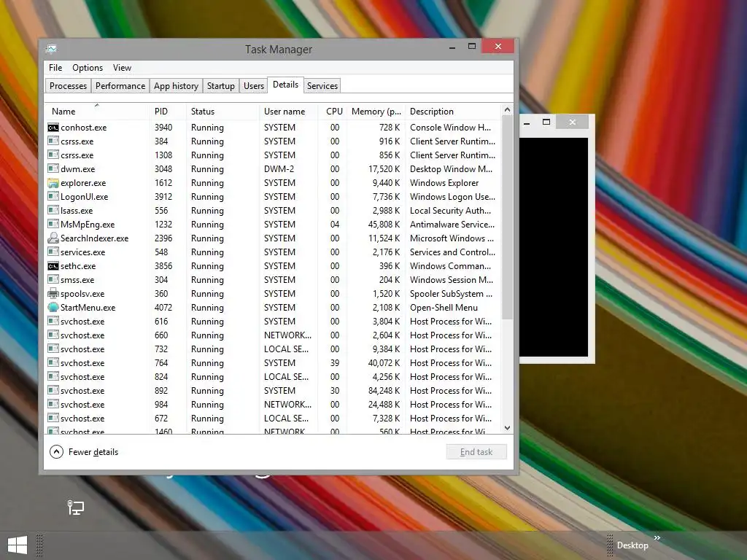The width and height of the screenshot is (747, 560).
Task: Click the Task Manager title bar icon
Action: coord(52,49)
